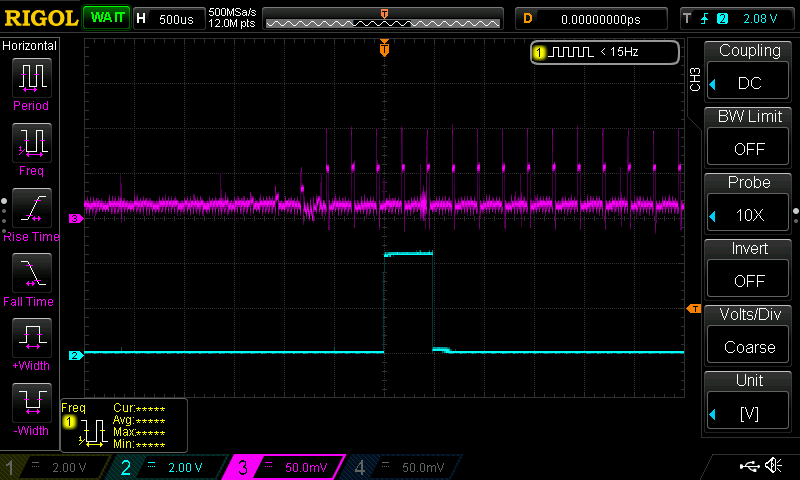Image resolution: width=800 pixels, height=480 pixels.
Task: Click the RIGOL logo
Action: click(x=41, y=18)
